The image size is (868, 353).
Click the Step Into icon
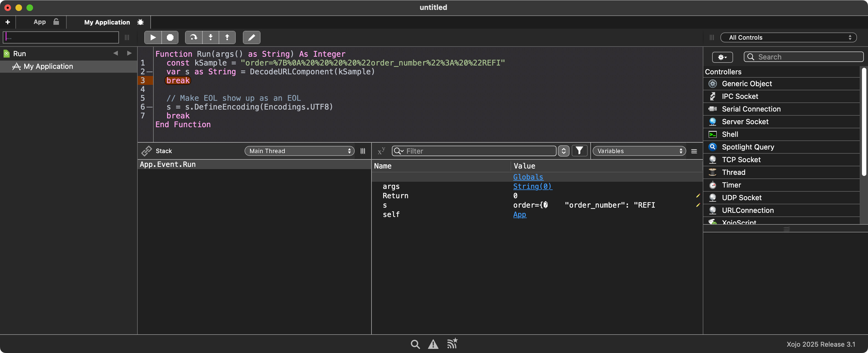(x=211, y=37)
